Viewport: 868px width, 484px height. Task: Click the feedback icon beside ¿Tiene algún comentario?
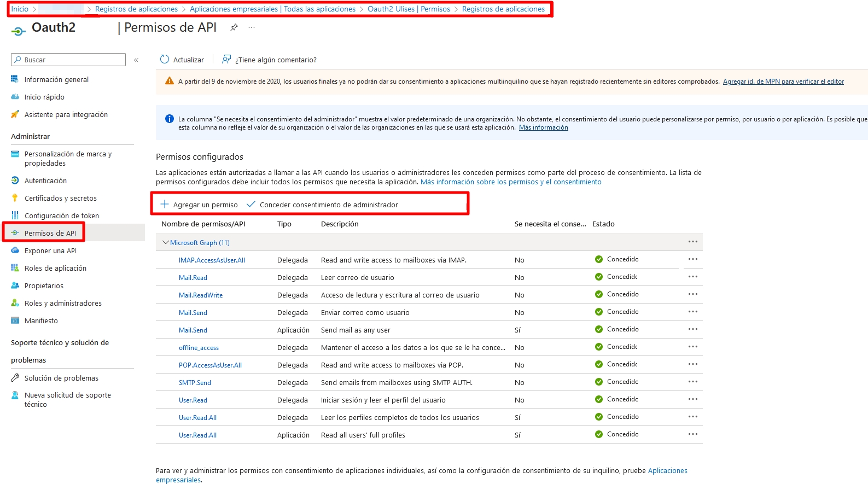click(x=226, y=60)
